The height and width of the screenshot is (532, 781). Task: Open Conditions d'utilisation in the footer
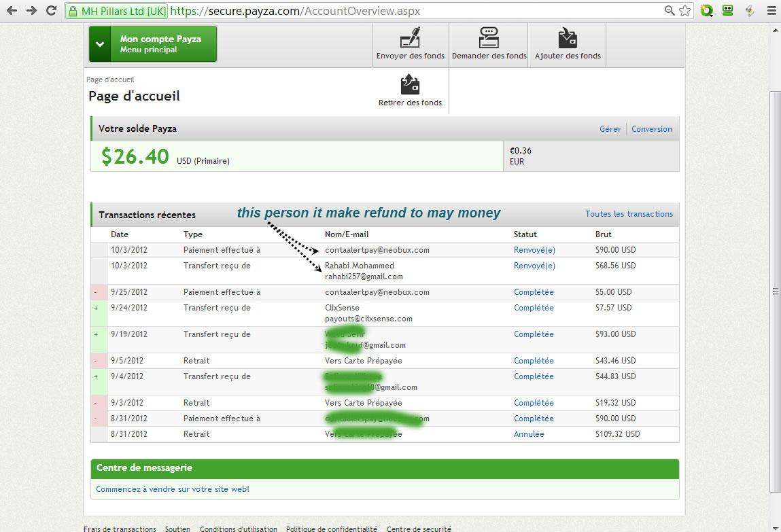pos(239,529)
